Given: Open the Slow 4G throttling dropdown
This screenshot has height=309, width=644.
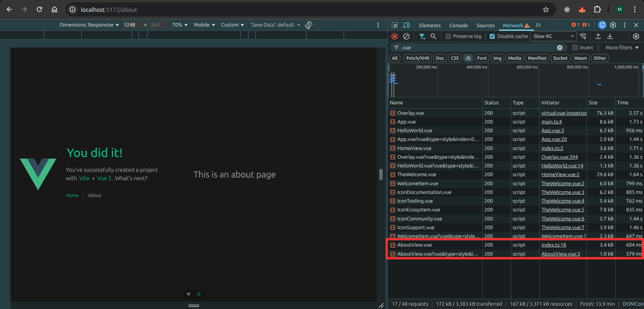Looking at the screenshot, I should pos(553,36).
